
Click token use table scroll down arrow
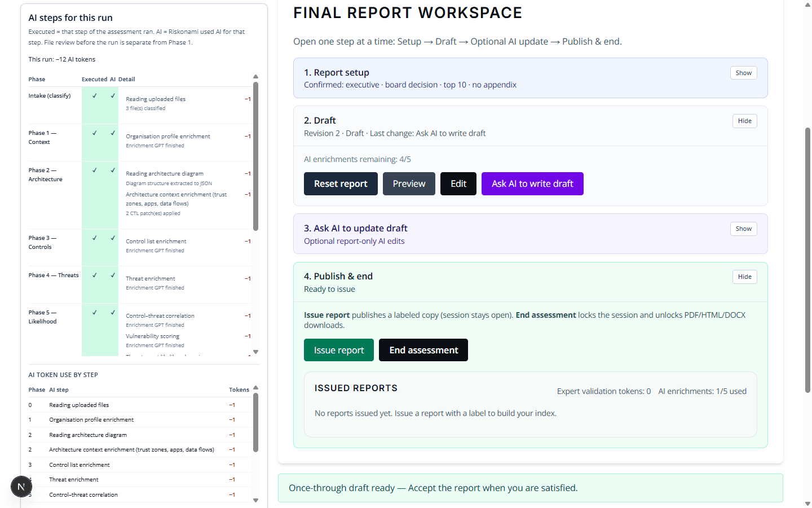click(256, 500)
